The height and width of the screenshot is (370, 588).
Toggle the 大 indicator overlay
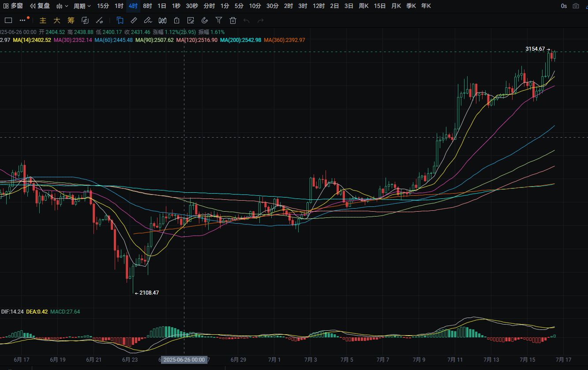(x=56, y=20)
